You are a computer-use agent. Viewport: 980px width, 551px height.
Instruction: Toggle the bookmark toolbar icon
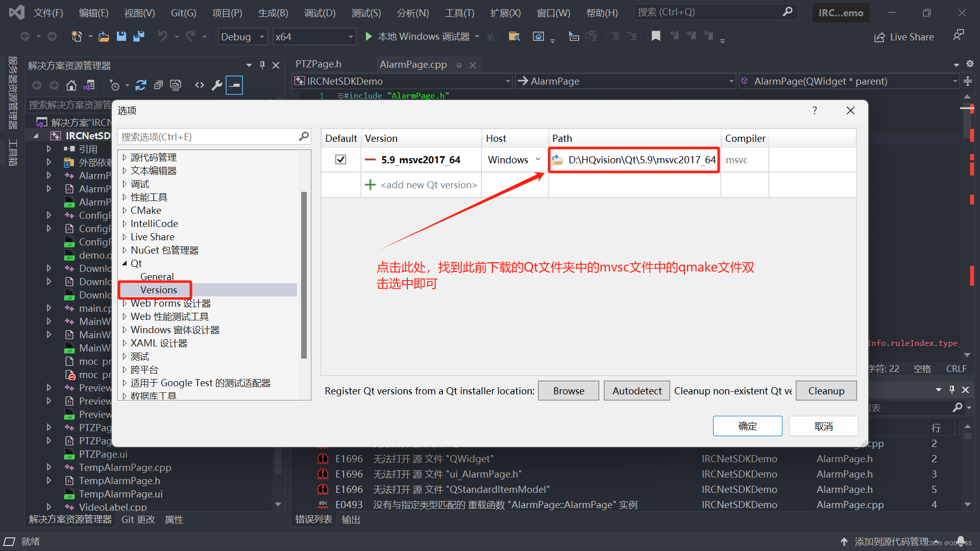tap(656, 36)
